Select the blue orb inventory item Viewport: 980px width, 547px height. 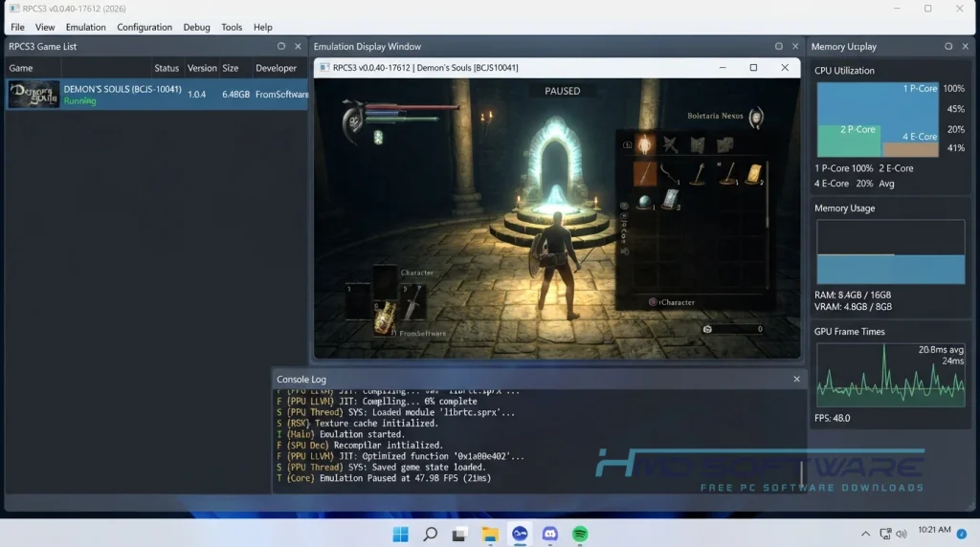(x=644, y=202)
